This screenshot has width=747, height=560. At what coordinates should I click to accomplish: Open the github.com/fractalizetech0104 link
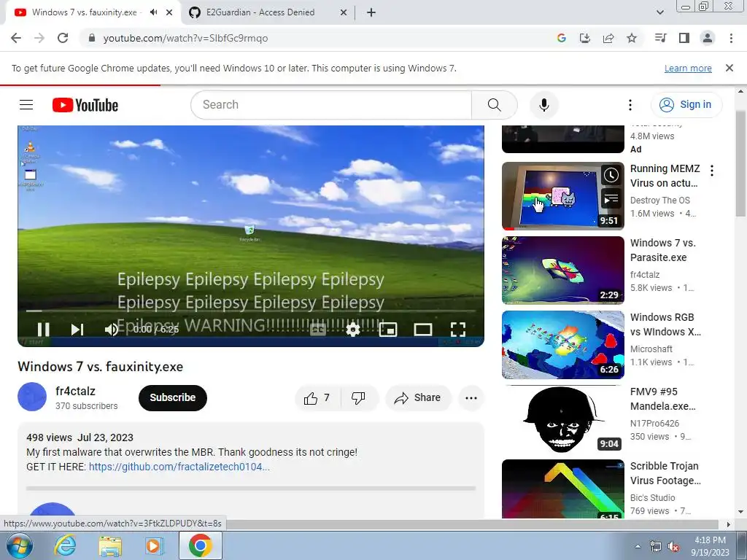[179, 467]
